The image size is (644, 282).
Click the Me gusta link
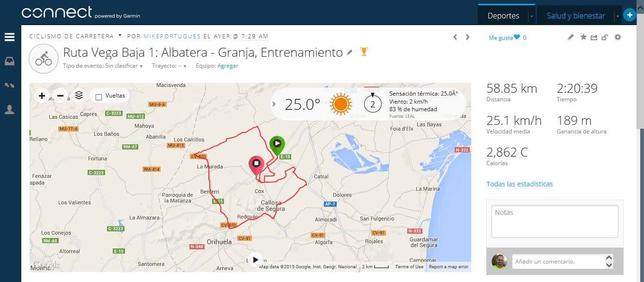(x=501, y=38)
